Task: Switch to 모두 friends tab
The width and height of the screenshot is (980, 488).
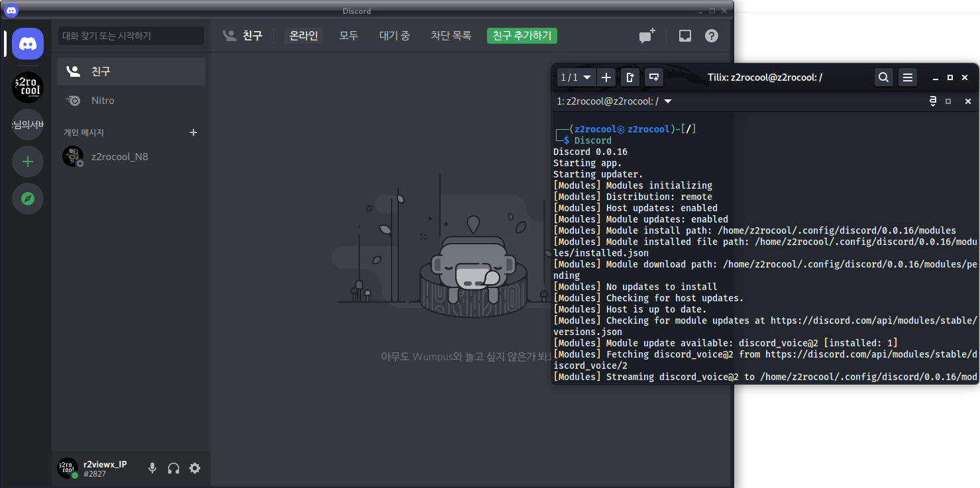Action: [x=349, y=36]
